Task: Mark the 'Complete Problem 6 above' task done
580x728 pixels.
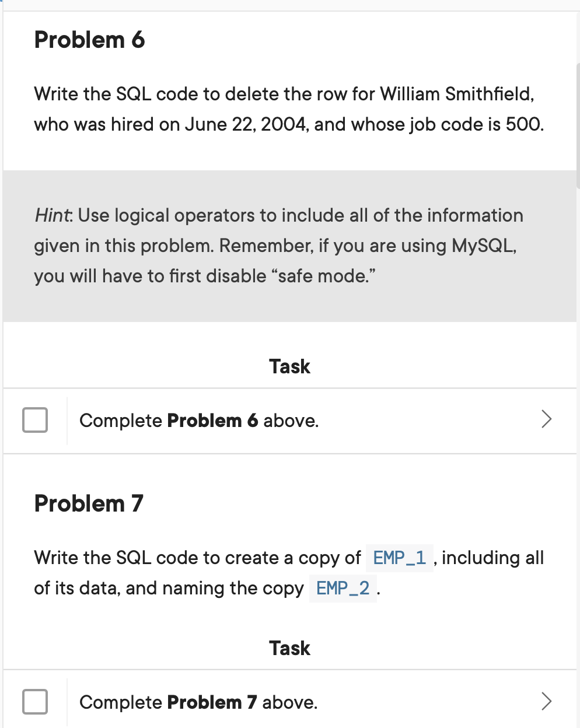Action: pyautogui.click(x=34, y=420)
